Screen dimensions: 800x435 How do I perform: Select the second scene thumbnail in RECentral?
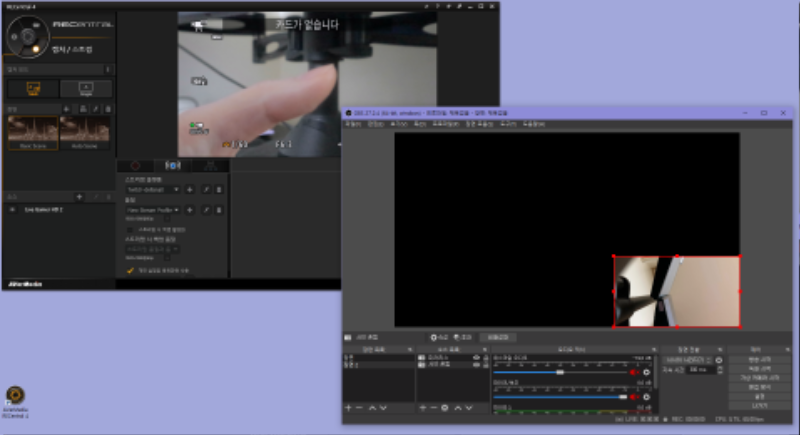(85, 133)
